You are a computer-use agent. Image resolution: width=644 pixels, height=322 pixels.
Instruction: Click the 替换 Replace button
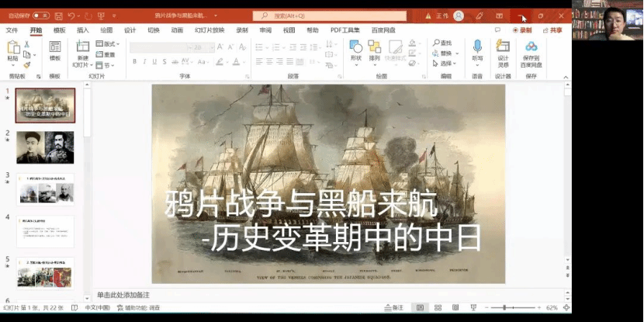pos(445,54)
